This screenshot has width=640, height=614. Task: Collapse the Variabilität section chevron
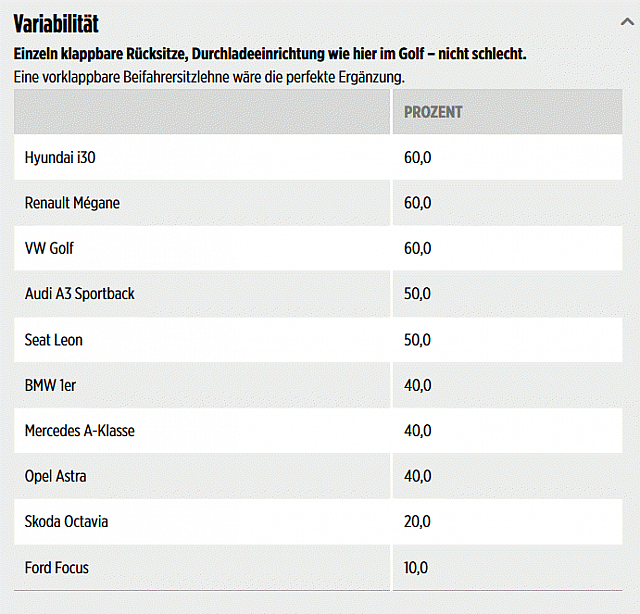(625, 21)
